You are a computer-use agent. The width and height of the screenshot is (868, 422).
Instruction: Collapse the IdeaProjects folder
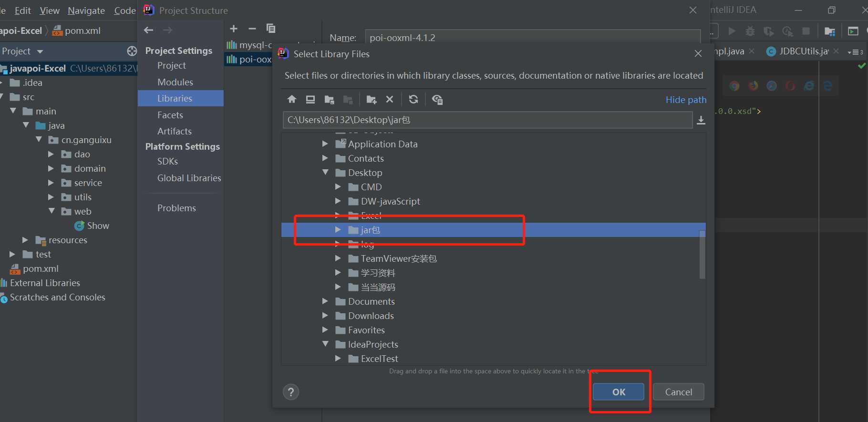pyautogui.click(x=325, y=344)
